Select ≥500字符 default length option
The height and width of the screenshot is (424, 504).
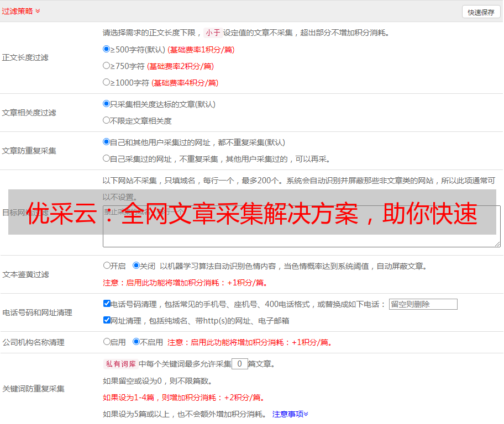[107, 49]
